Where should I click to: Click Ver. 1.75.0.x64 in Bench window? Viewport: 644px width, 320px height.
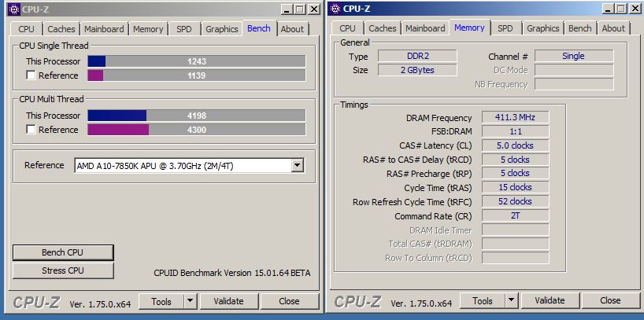[x=100, y=304]
